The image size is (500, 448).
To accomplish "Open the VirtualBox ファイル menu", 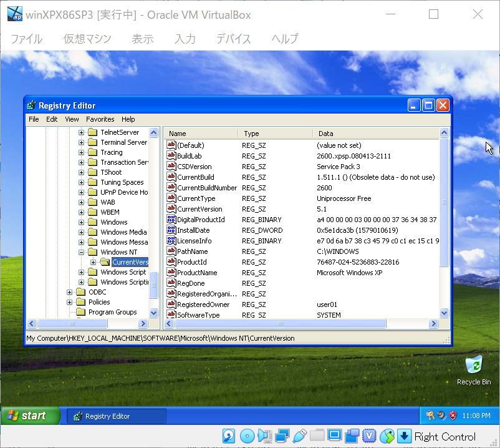I will pyautogui.click(x=26, y=39).
